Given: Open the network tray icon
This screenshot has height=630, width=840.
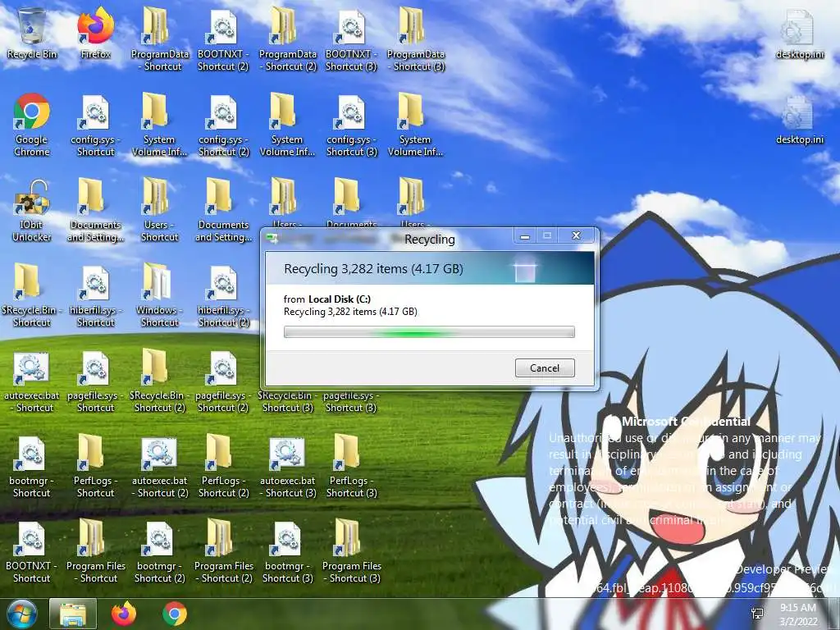Looking at the screenshot, I should click(757, 614).
